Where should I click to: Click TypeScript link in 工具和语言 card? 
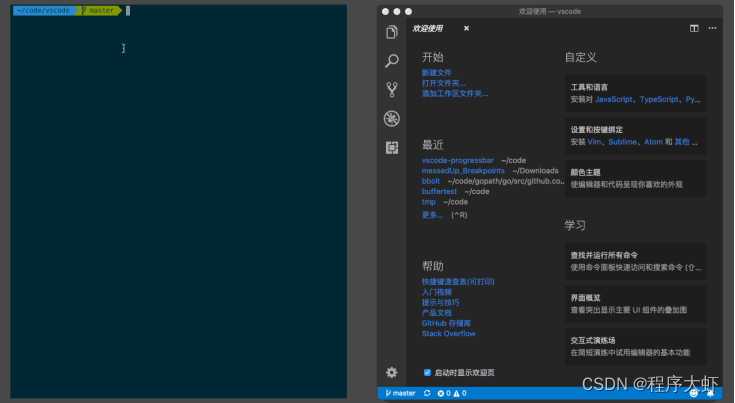click(659, 99)
